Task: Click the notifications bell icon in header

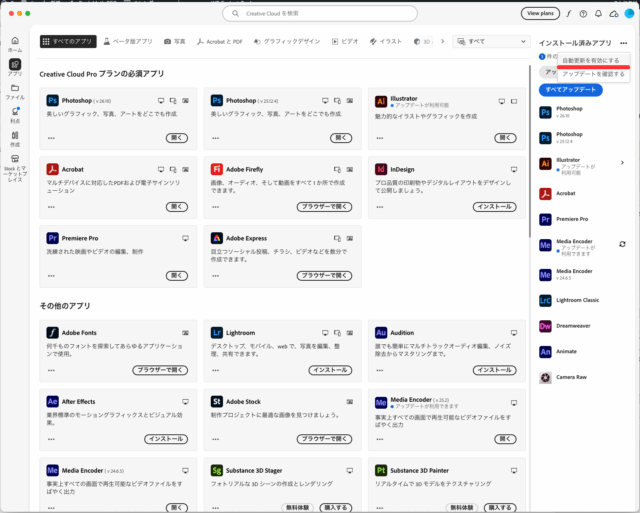Action: coord(598,14)
